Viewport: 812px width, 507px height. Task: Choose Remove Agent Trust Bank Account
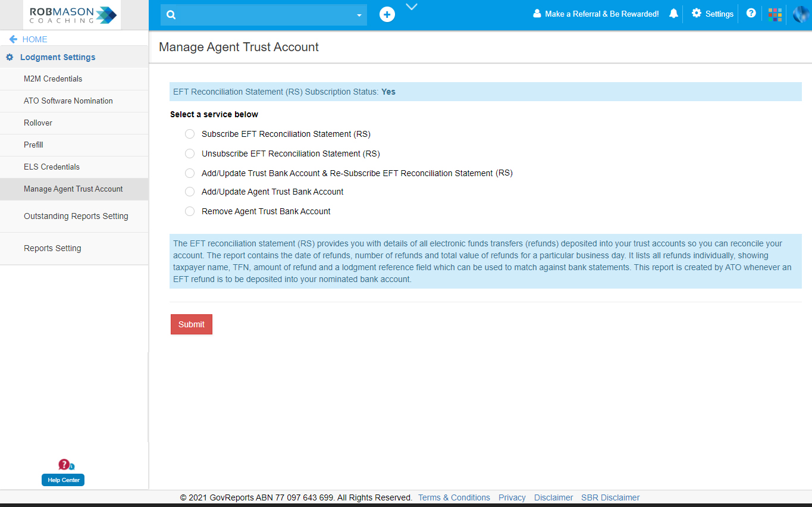click(x=190, y=211)
